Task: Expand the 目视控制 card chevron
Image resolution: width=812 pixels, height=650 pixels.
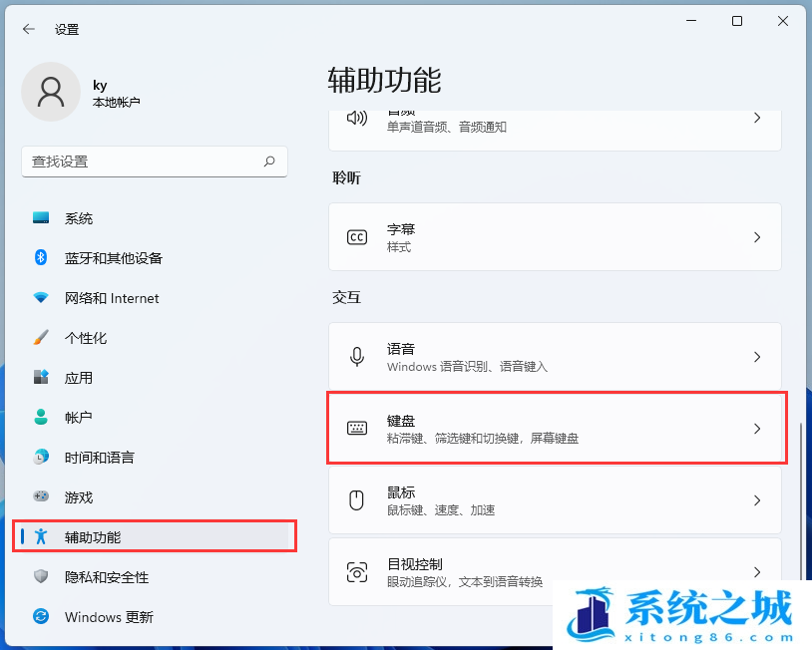Action: click(757, 572)
